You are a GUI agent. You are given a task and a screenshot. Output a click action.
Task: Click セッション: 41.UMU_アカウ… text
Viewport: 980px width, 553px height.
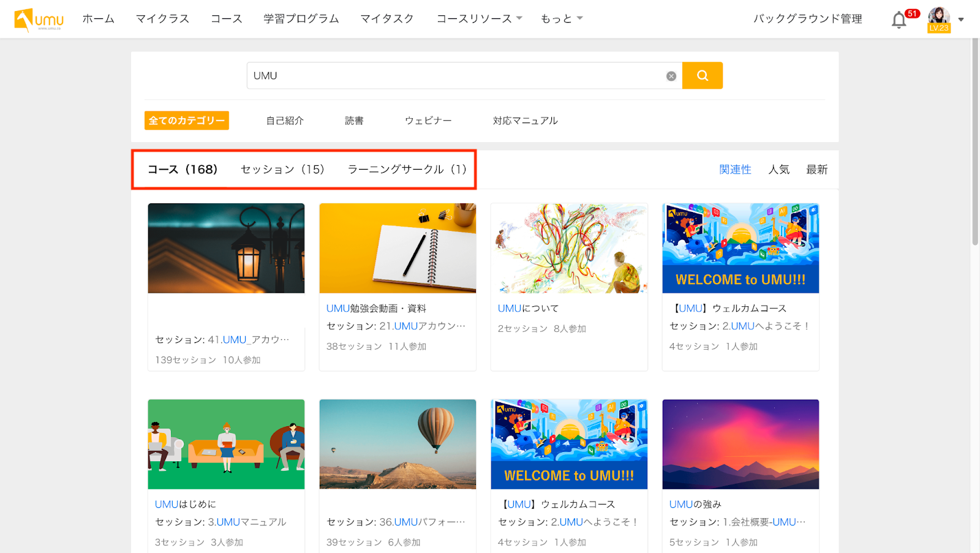click(222, 340)
